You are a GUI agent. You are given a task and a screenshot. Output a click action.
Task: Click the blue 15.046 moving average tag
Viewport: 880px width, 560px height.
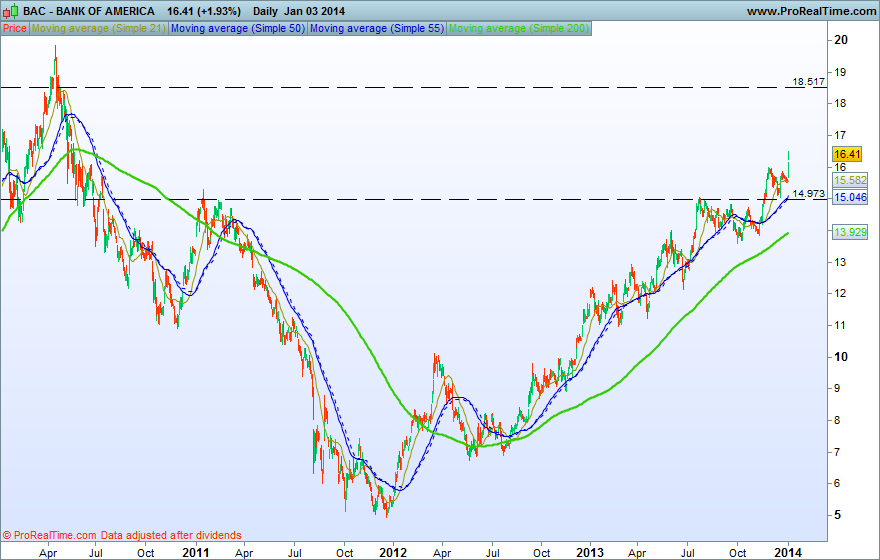click(850, 197)
